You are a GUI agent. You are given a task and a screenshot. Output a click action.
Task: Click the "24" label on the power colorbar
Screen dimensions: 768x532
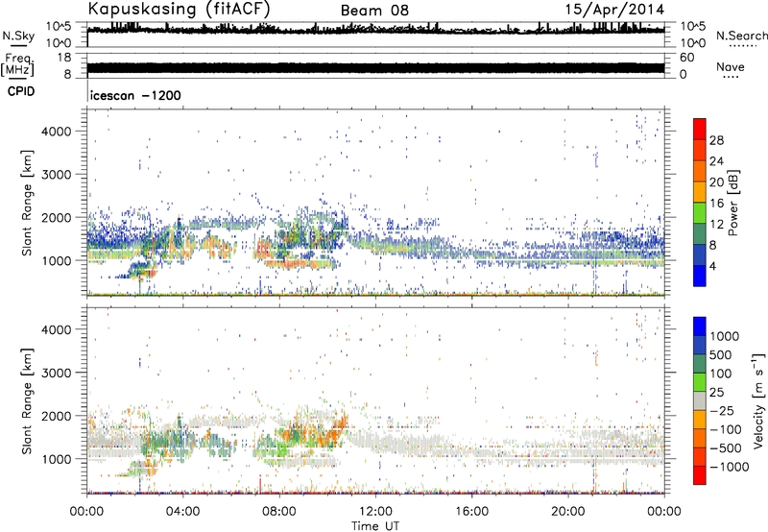(x=716, y=161)
